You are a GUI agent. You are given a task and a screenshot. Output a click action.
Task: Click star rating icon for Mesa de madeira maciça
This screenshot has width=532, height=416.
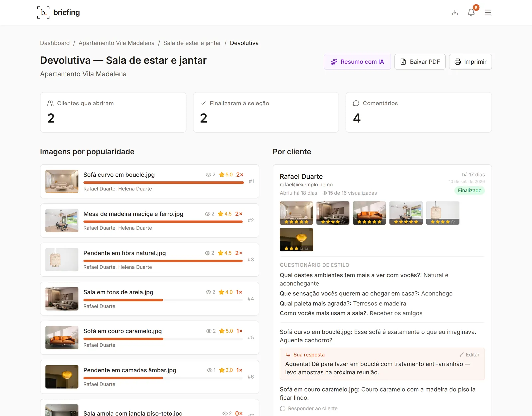point(221,214)
